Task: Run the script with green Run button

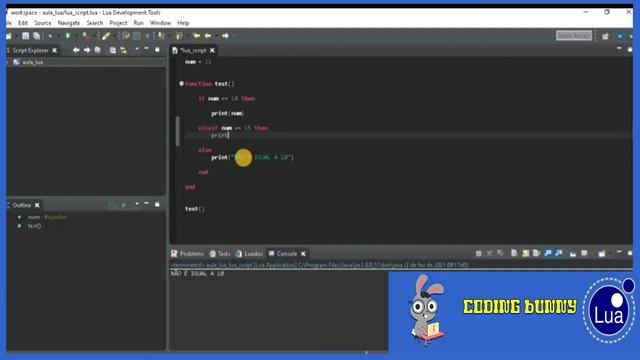Action: (68, 36)
